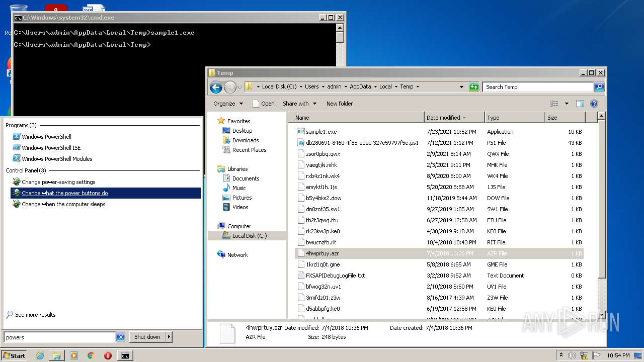The image size is (644, 362).
Task: Click the Explorer Back button
Action: pos(216,87)
